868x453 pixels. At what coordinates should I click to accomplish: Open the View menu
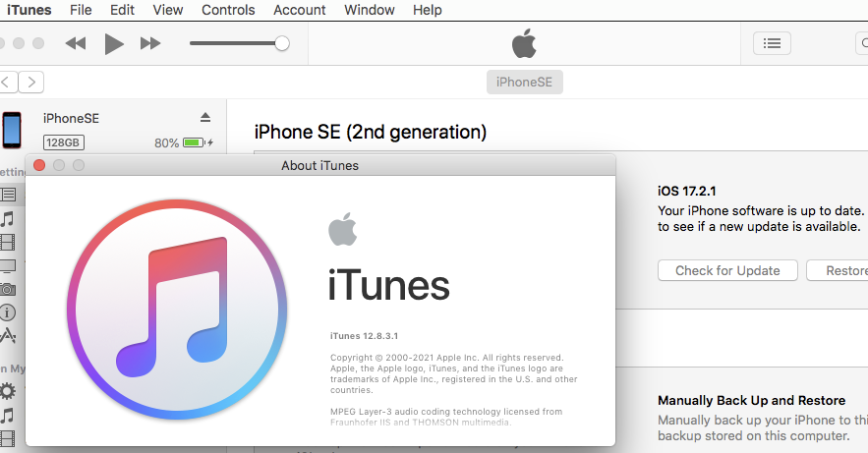click(x=168, y=10)
